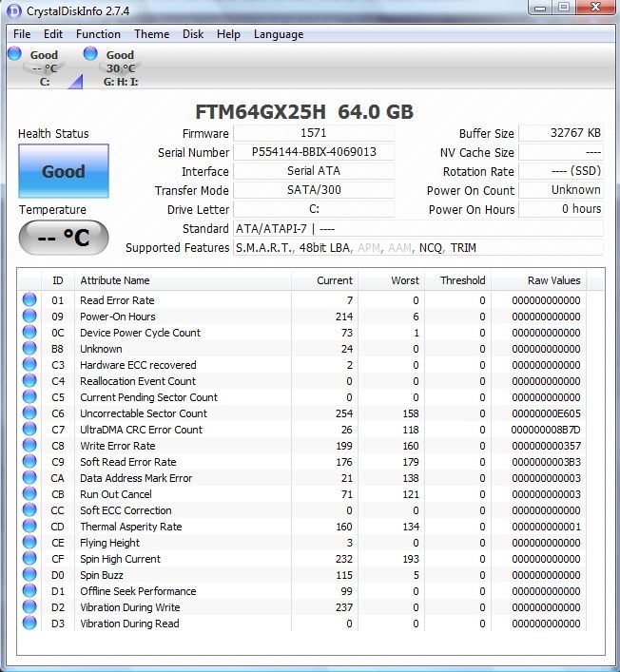Screen dimensions: 620x672
Task: Click the Good health status button
Action: (x=64, y=171)
